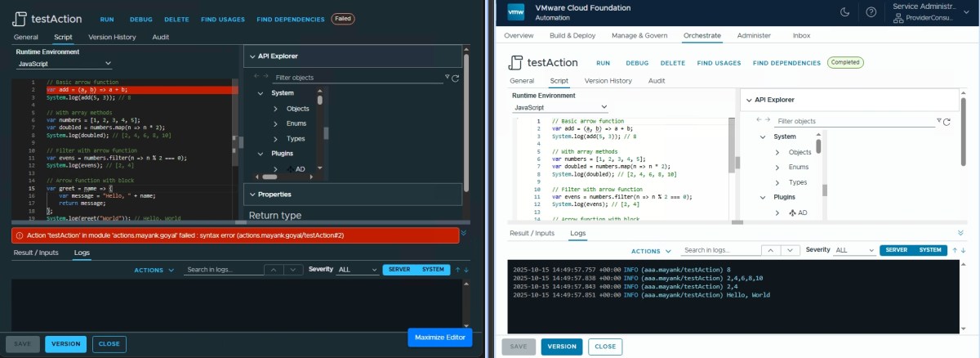This screenshot has width=980, height=358.
Task: Collapse bottom panel with double chevron, light window
Action: [960, 233]
